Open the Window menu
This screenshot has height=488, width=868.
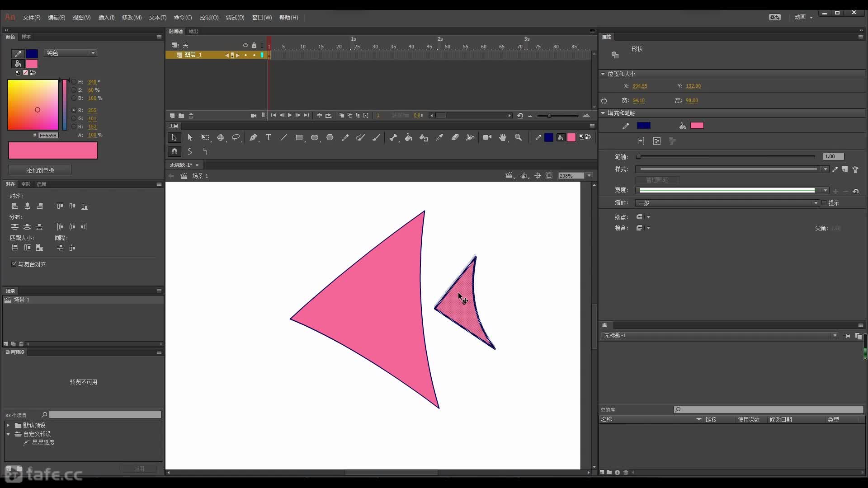click(x=262, y=18)
